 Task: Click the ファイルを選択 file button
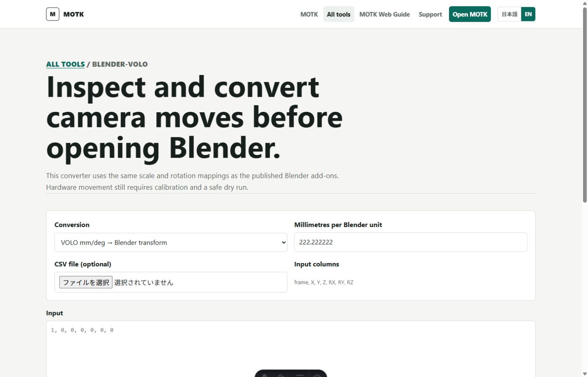tap(86, 282)
